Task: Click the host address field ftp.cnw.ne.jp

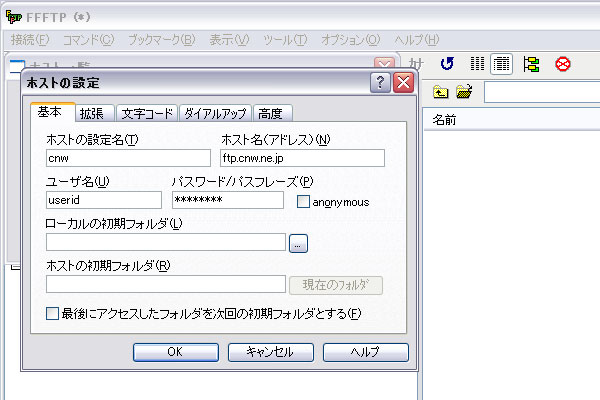Action: coord(302,158)
